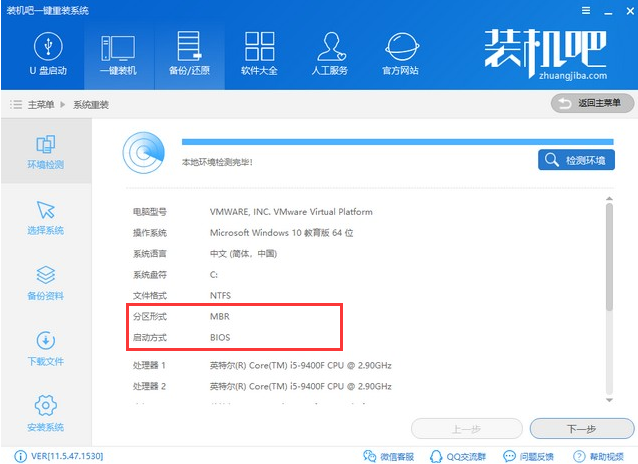Image resolution: width=638 pixels, height=464 pixels.
Task: Select the 一键装机 toolbar icon
Action: pyautogui.click(x=117, y=54)
